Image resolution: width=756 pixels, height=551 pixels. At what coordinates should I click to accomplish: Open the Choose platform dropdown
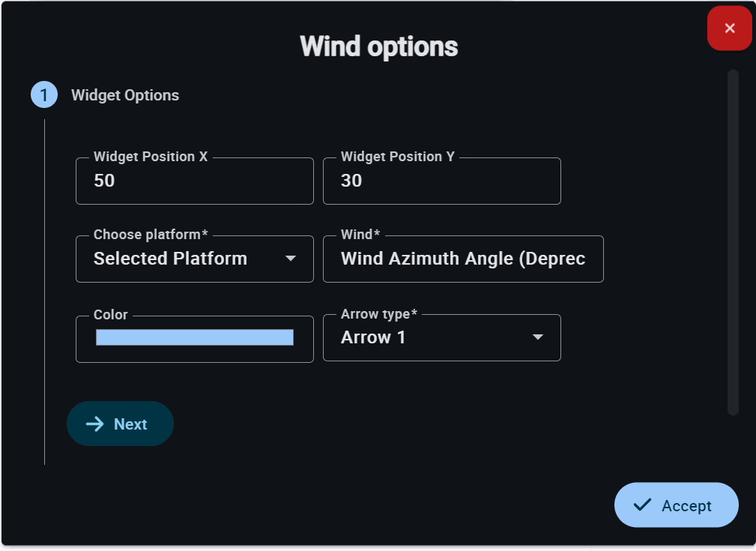click(194, 259)
